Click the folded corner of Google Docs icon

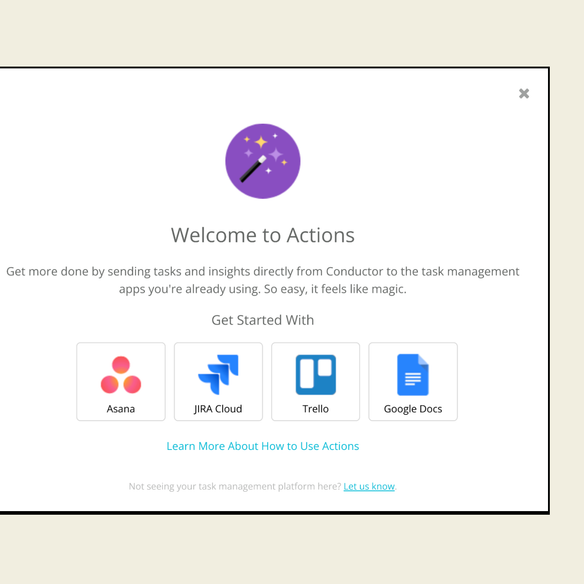click(x=423, y=360)
